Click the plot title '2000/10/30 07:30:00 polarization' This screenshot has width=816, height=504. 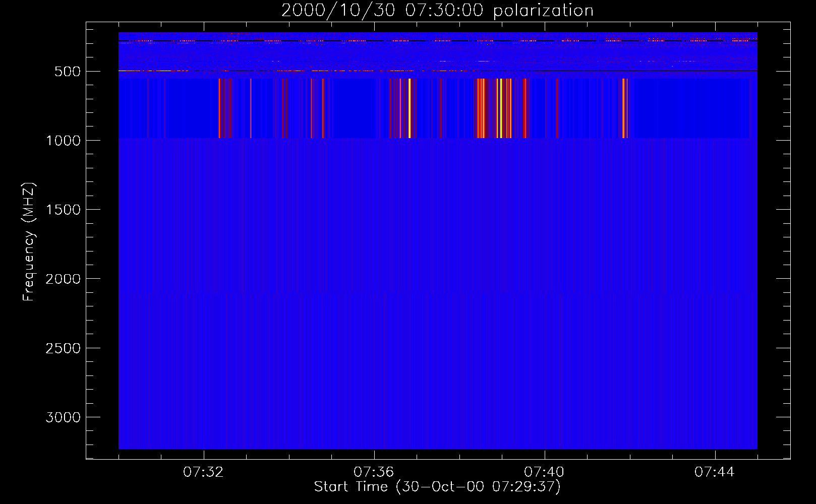(x=437, y=11)
